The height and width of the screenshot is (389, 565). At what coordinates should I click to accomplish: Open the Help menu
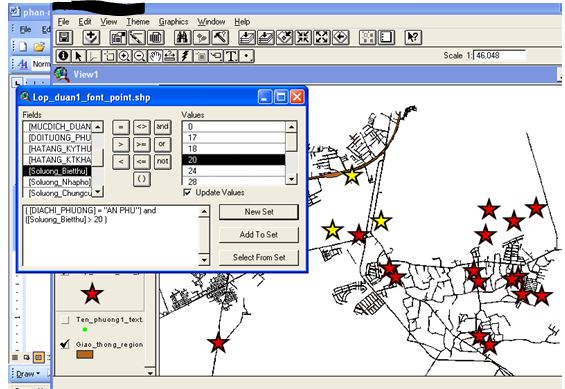click(x=242, y=22)
